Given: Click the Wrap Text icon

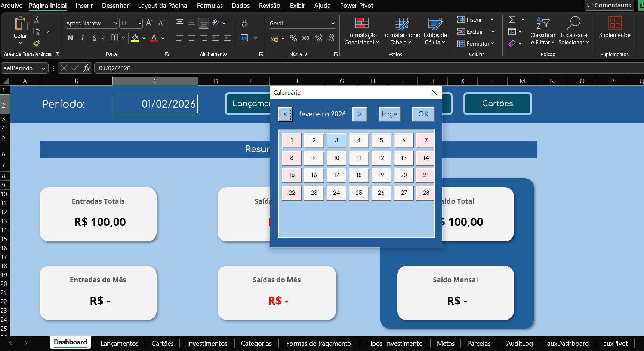Looking at the screenshot, I should tap(245, 23).
